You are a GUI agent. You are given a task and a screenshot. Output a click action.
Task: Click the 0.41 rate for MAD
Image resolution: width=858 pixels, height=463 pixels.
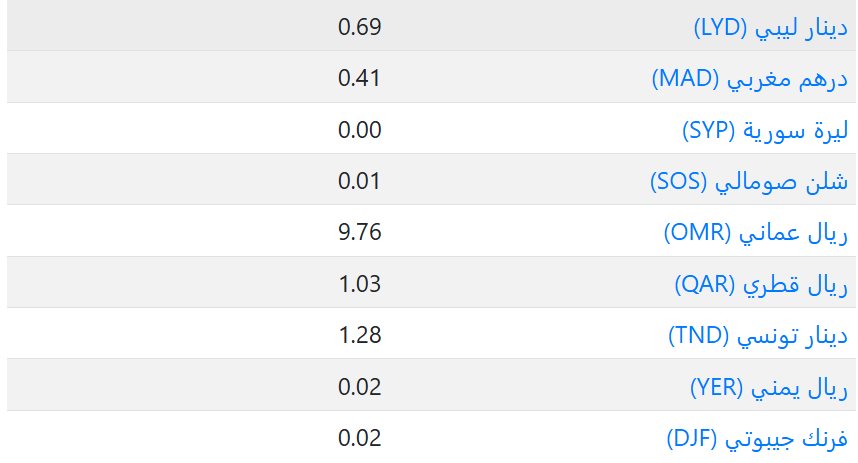coord(360,78)
